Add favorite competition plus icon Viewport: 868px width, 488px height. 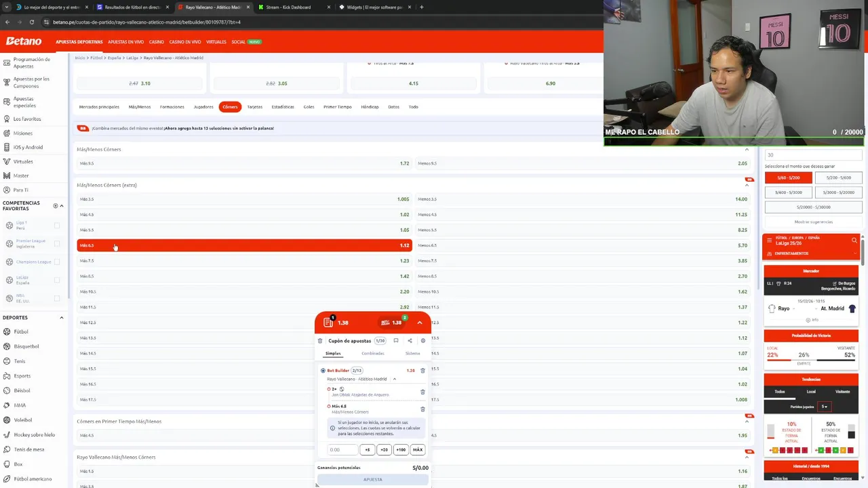[x=56, y=205]
